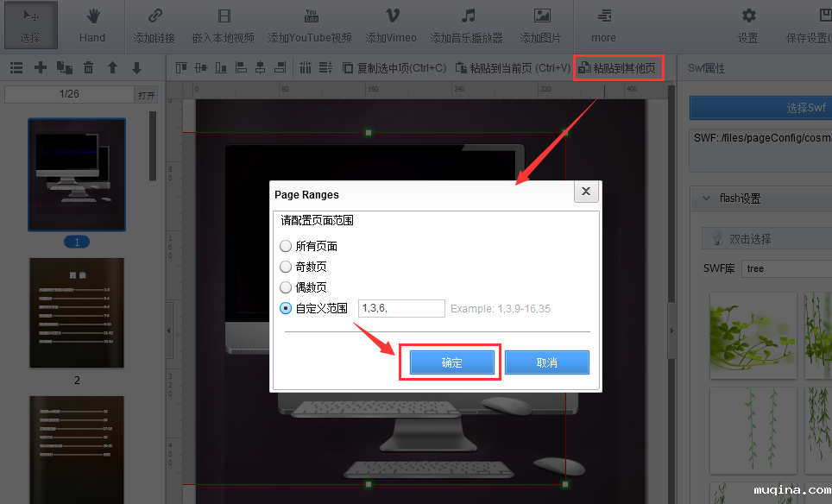Click the trash icon to delete page
Image resolution: width=832 pixels, height=504 pixels.
88,67
